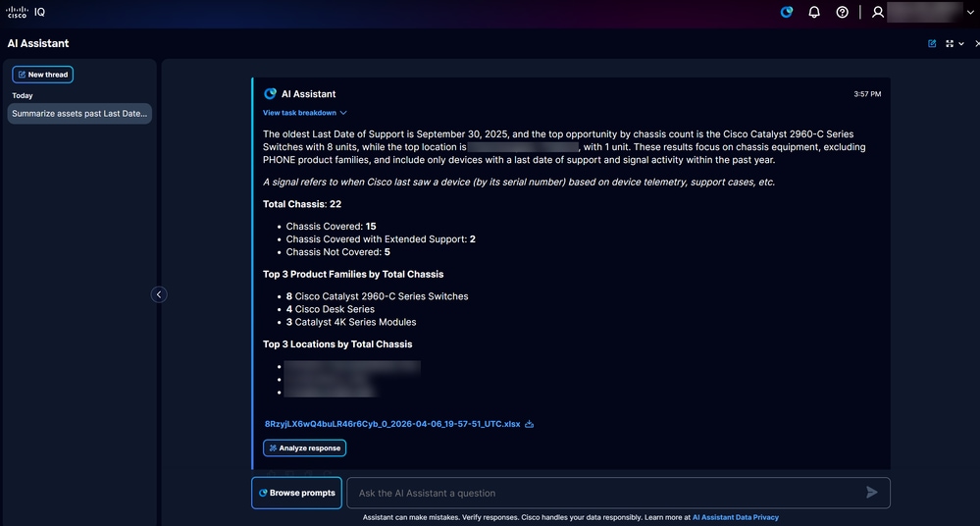Open the AI Assistant Data Privacy link
The image size is (980, 526).
(735, 517)
